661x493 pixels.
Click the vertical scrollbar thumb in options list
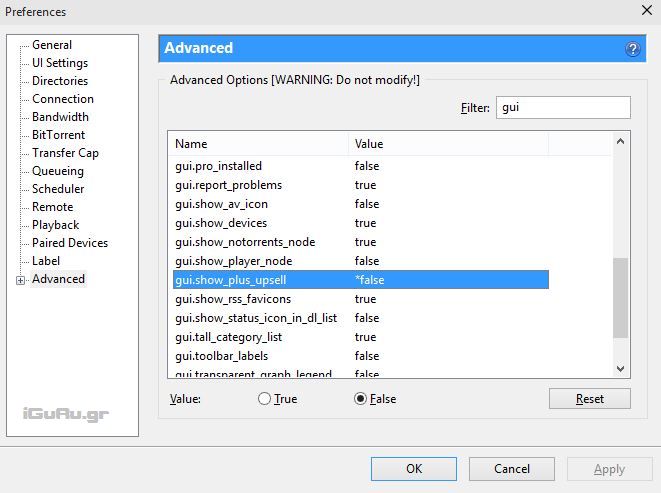[621, 298]
